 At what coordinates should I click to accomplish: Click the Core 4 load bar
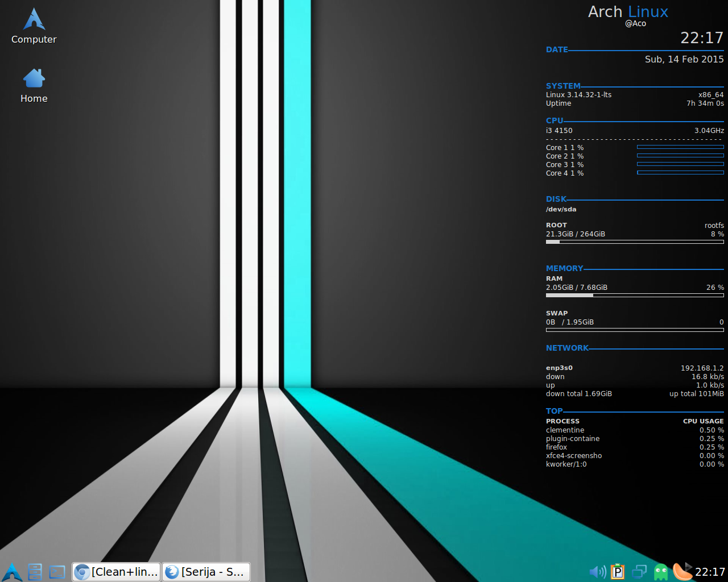pyautogui.click(x=680, y=173)
